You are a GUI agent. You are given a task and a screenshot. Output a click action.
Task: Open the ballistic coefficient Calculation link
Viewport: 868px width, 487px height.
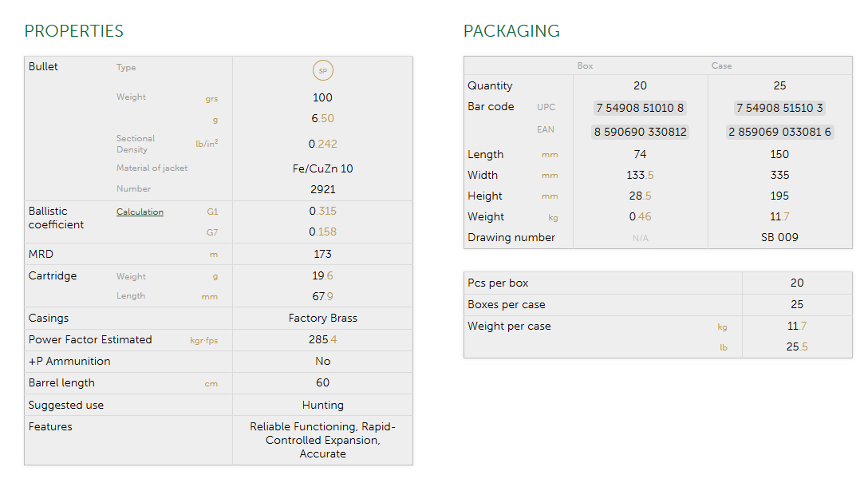(x=140, y=212)
